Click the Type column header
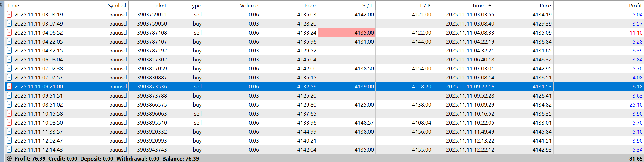Image resolution: width=644 pixels, height=162 pixels. (195, 5)
